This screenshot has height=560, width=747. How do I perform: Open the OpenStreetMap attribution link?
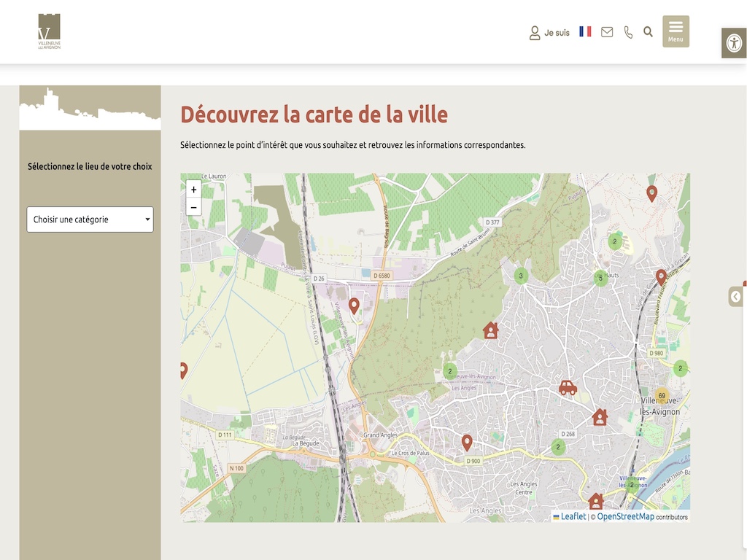[x=625, y=516]
